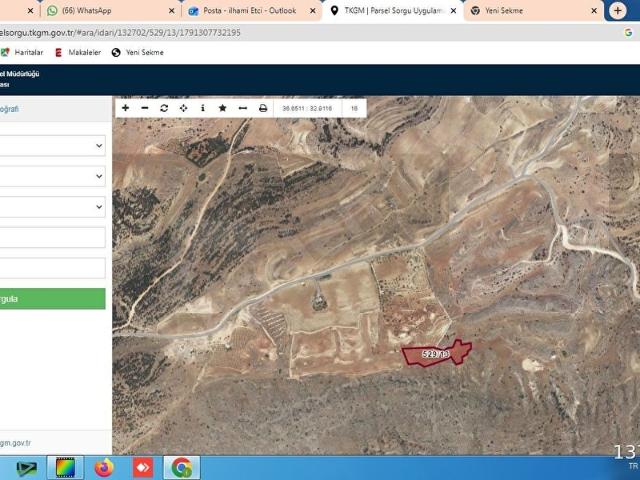Select the pan/move map tool
Screen dimensions: 640x480
click(x=184, y=108)
